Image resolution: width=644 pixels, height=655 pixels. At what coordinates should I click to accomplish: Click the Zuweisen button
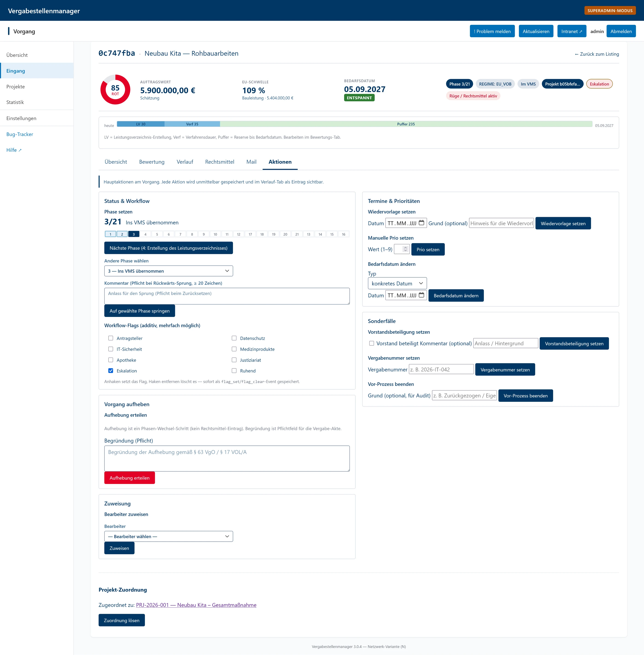(119, 548)
